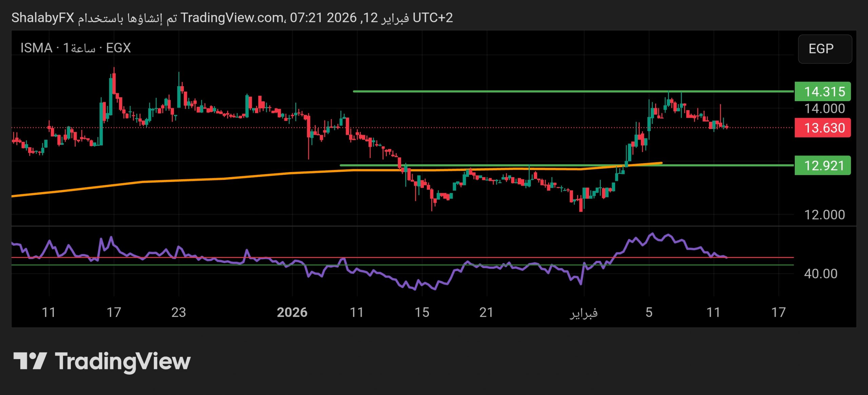Click the red 13.630 current price label
The width and height of the screenshot is (868, 395).
[x=822, y=128]
